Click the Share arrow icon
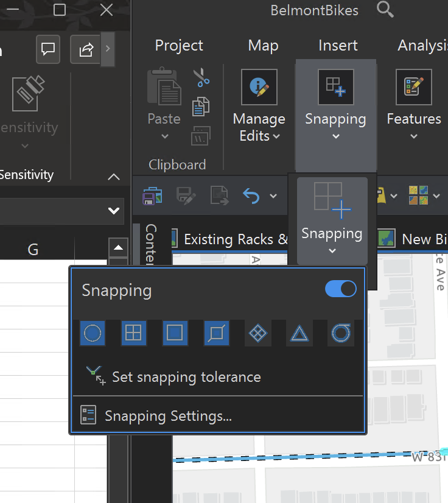Image resolution: width=448 pixels, height=503 pixels. coord(86,49)
